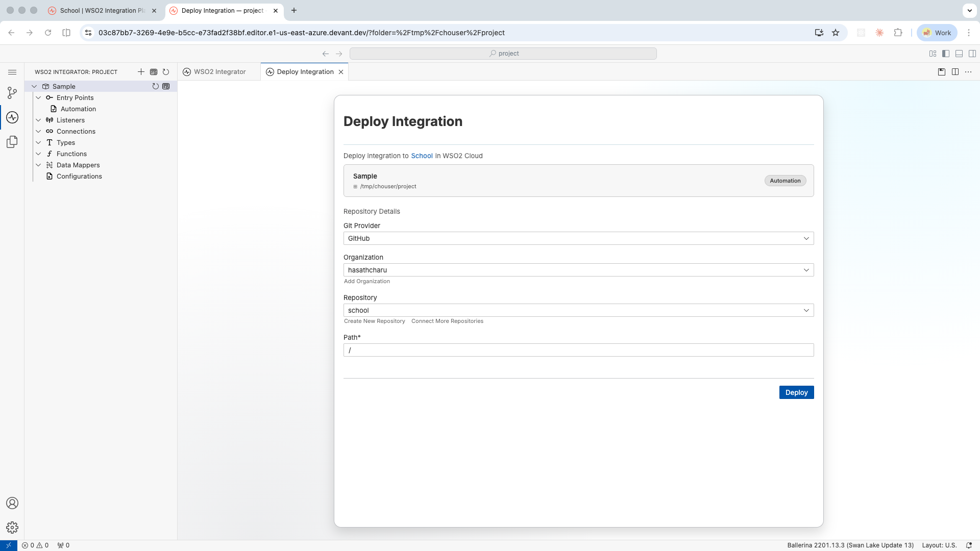Screen dimensions: 980x551
Task: Open the Git Provider dropdown
Action: [x=578, y=238]
